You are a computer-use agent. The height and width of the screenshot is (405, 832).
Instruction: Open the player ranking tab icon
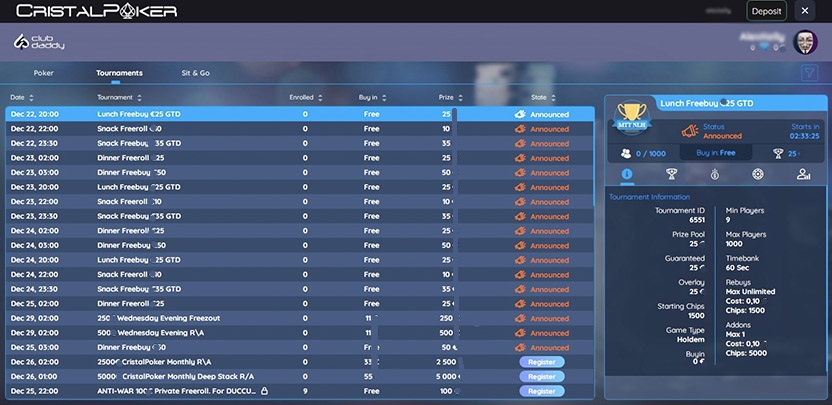click(x=803, y=174)
